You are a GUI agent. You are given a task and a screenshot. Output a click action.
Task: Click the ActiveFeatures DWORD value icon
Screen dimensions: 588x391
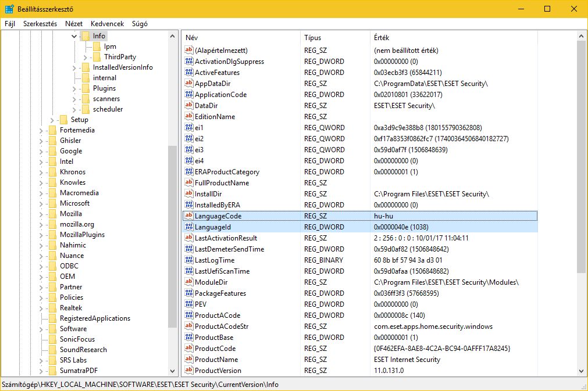[x=189, y=72]
